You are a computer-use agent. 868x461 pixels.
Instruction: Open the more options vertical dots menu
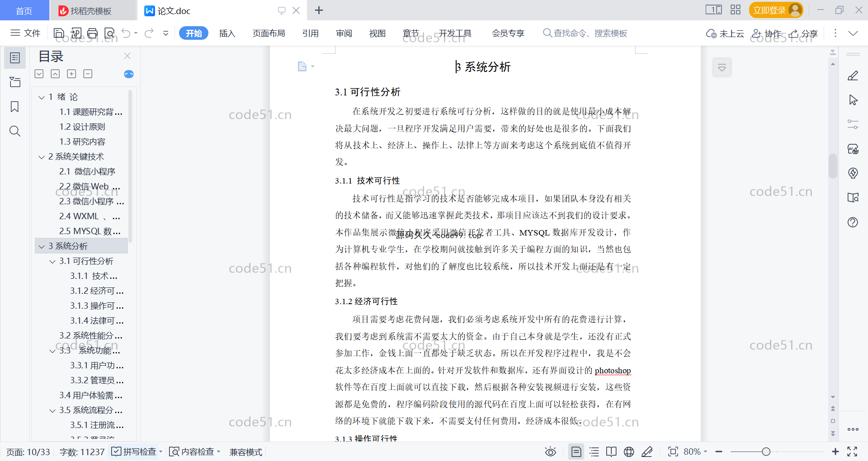(835, 33)
